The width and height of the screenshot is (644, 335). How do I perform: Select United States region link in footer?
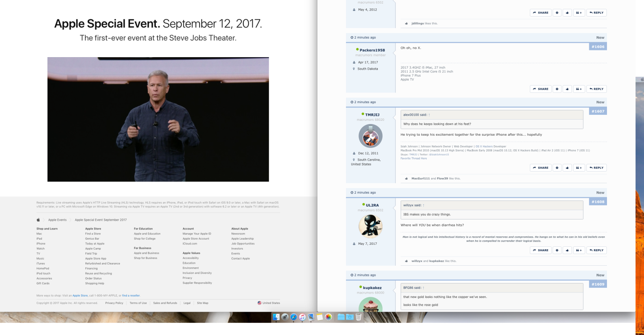pyautogui.click(x=269, y=303)
